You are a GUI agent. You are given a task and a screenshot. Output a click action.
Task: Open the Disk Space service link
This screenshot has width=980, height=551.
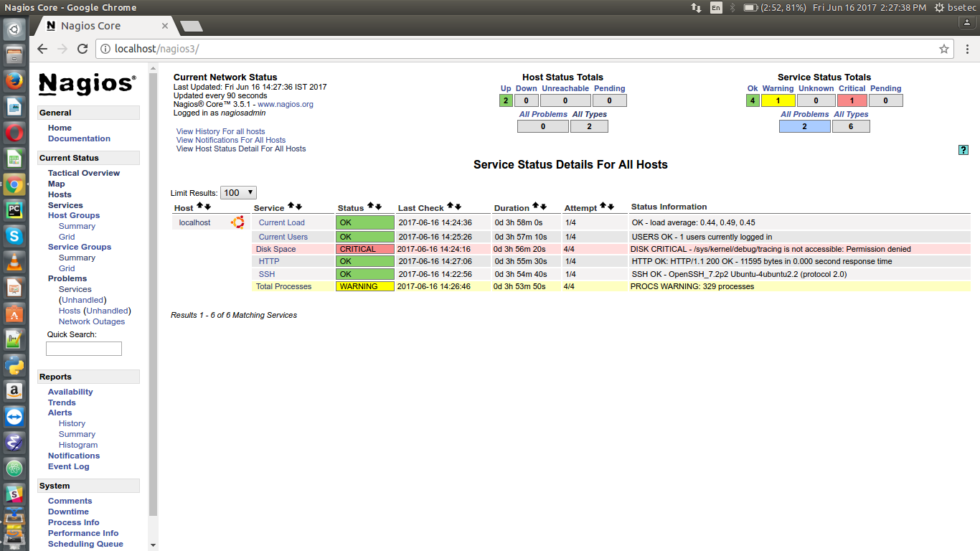pyautogui.click(x=276, y=249)
